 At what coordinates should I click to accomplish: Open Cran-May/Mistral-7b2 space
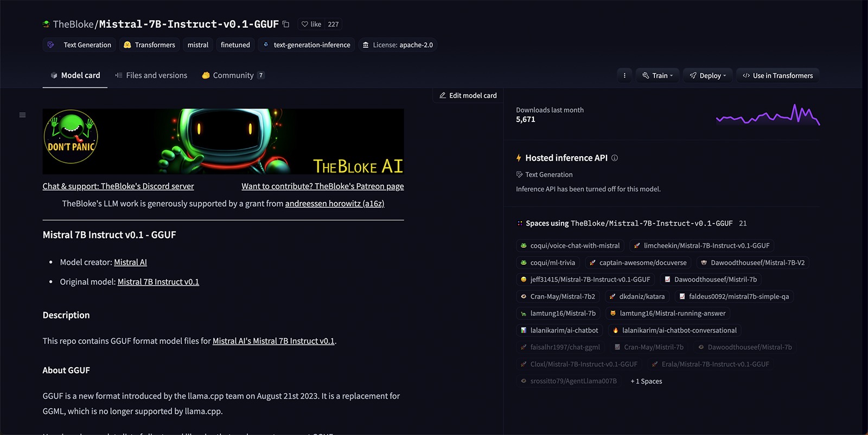558,296
